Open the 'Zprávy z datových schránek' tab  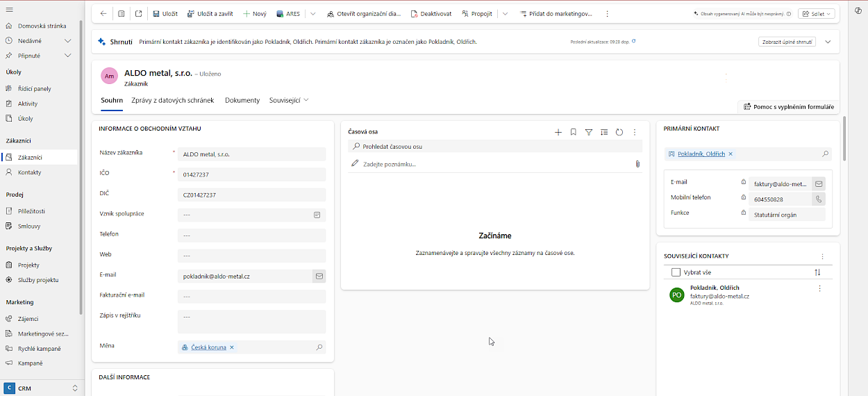tap(173, 100)
